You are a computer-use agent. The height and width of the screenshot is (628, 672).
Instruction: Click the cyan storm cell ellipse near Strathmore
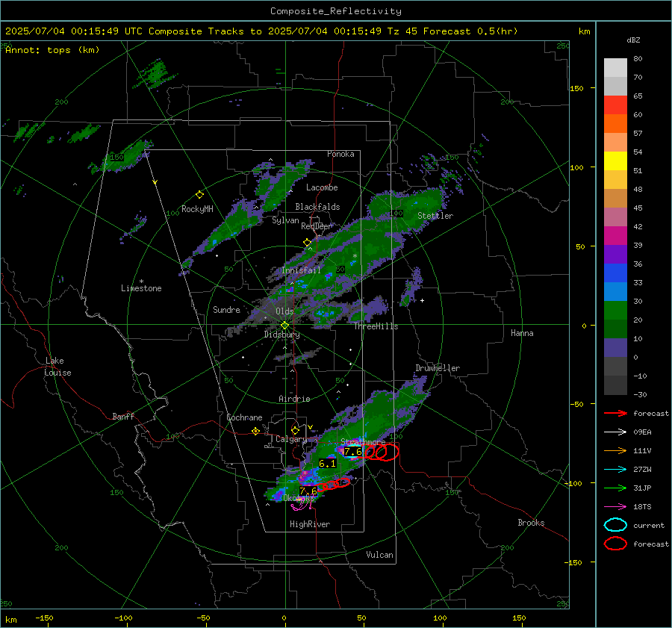click(x=352, y=451)
